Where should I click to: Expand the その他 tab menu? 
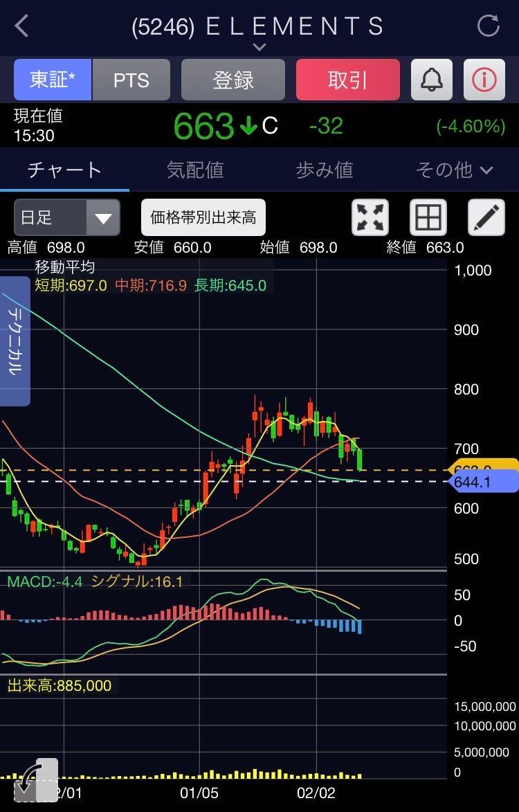click(x=454, y=170)
